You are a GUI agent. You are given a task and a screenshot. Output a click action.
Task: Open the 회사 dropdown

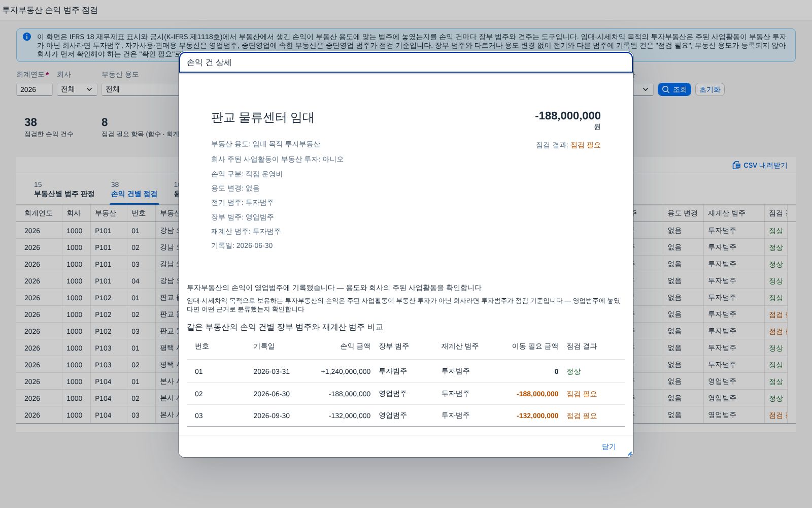77,89
